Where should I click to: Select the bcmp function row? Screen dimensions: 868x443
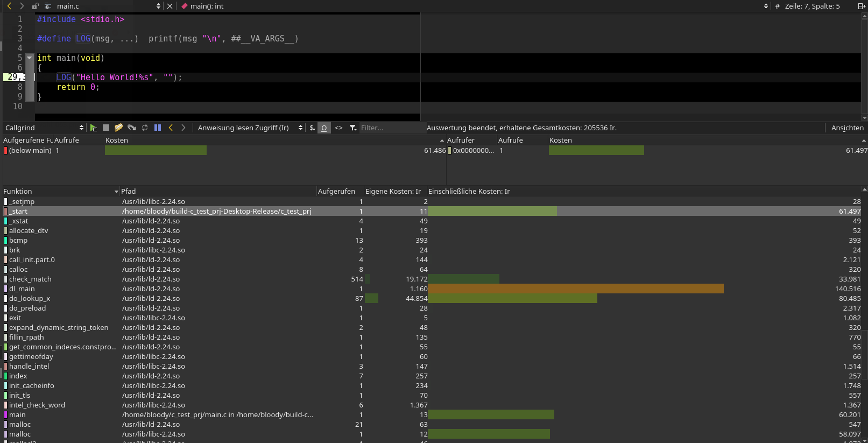point(432,240)
